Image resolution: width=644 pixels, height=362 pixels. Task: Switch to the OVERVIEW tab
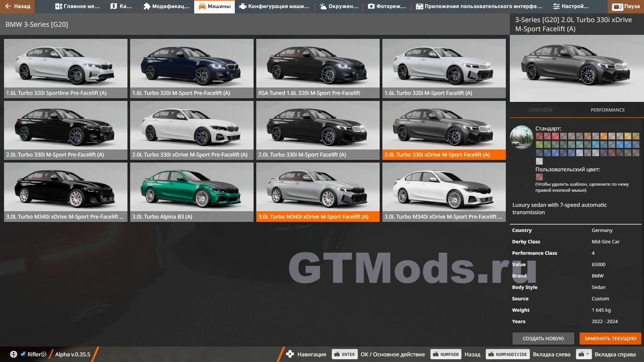coord(540,110)
